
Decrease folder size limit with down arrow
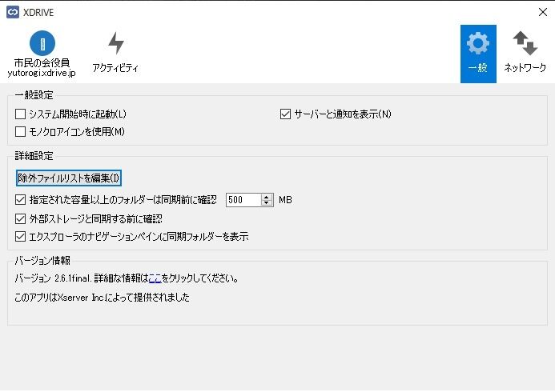267,203
